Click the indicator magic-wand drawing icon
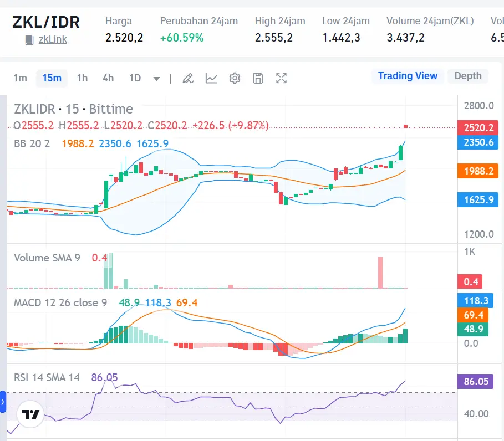 (188, 78)
